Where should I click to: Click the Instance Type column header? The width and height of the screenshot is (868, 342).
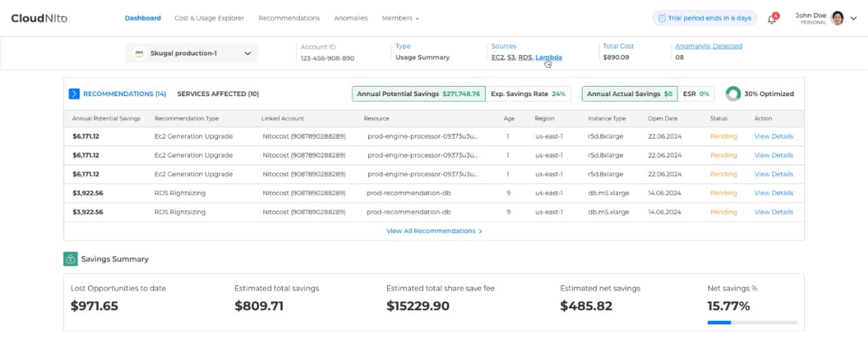(607, 119)
